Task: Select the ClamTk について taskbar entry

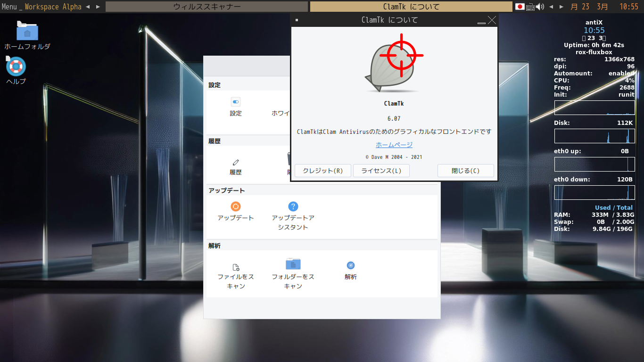Action: point(411,7)
